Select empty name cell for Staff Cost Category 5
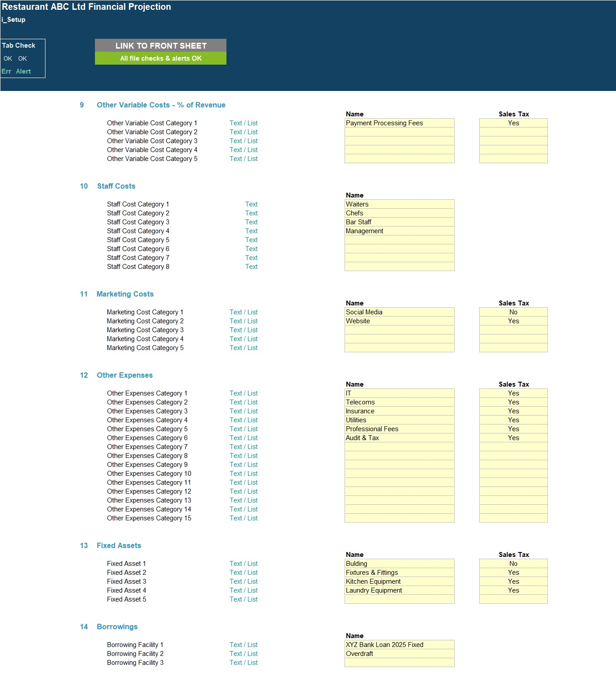Viewport: 616px width, 676px height. [x=399, y=240]
